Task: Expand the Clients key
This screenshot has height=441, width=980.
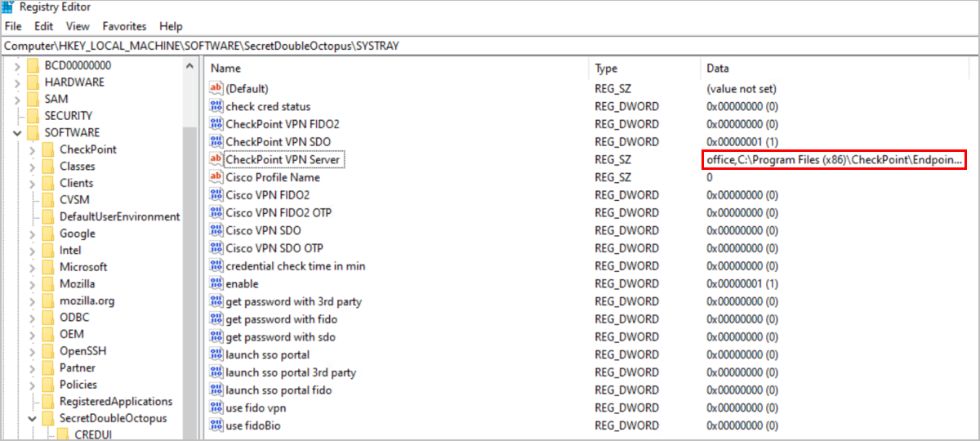Action: [32, 183]
